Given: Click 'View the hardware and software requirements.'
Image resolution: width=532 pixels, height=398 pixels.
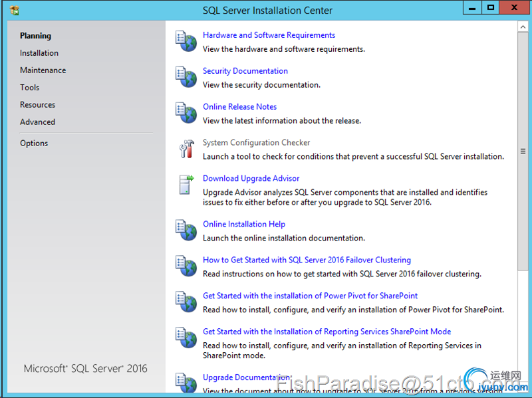Looking at the screenshot, I should coord(284,49).
